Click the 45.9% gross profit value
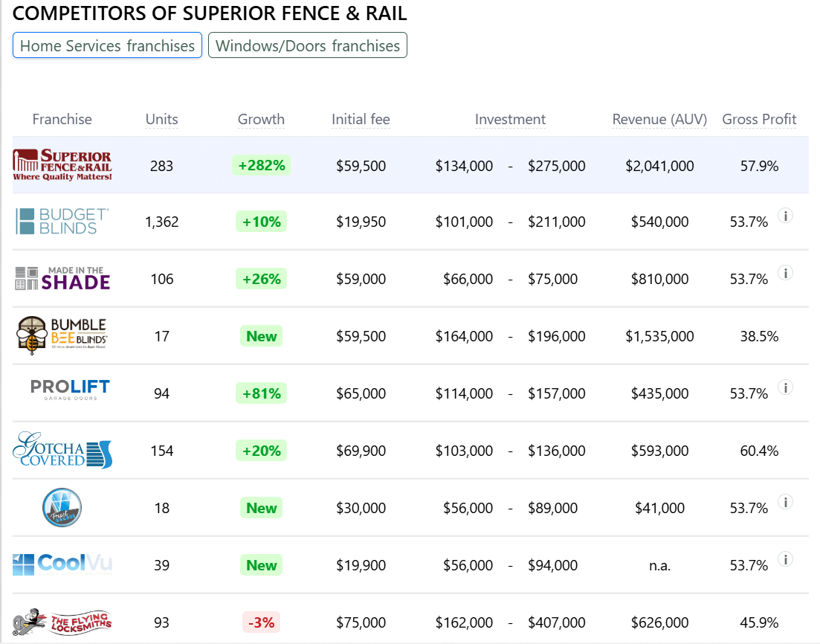The height and width of the screenshot is (644, 820). coord(759,622)
